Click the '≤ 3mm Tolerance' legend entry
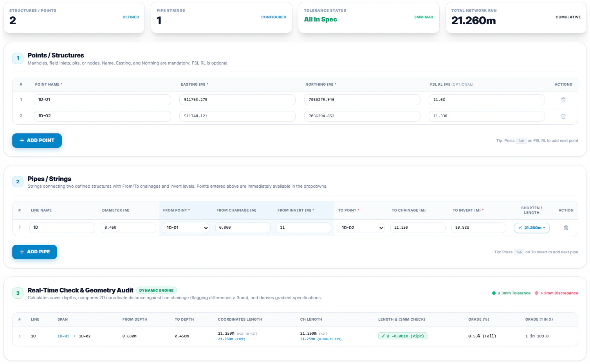The width and height of the screenshot is (590, 364). pos(511,293)
